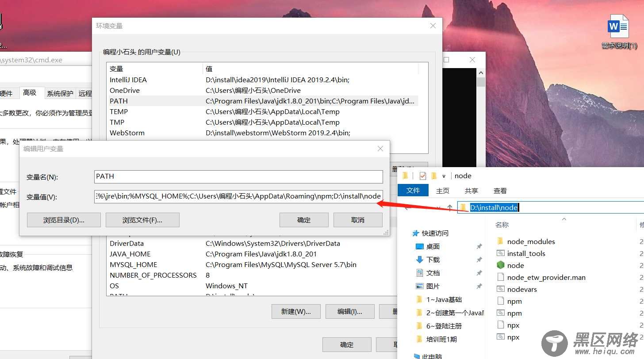This screenshot has height=359, width=644.
Task: Open the 文件 tab in Explorer ribbon
Action: (x=413, y=191)
